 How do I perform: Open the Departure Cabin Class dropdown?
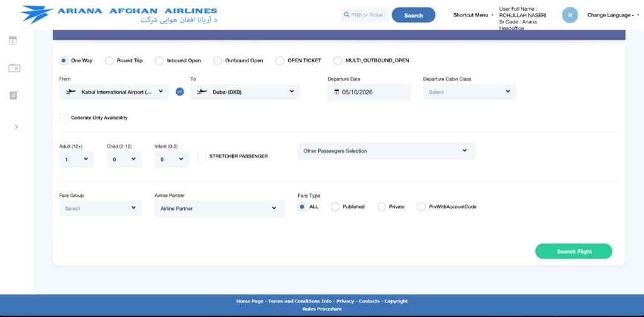pos(469,92)
